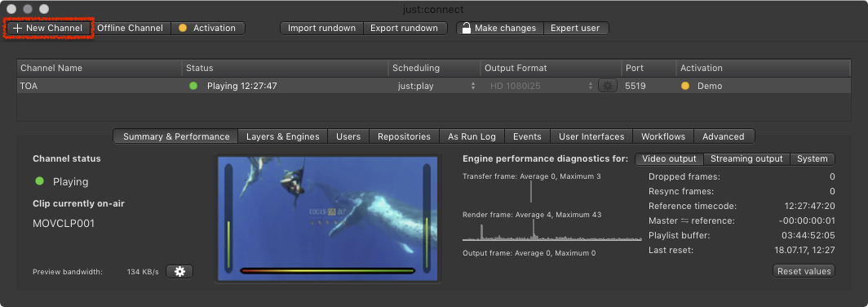Click the Render frame performance graph
868x307 pixels.
click(551, 230)
